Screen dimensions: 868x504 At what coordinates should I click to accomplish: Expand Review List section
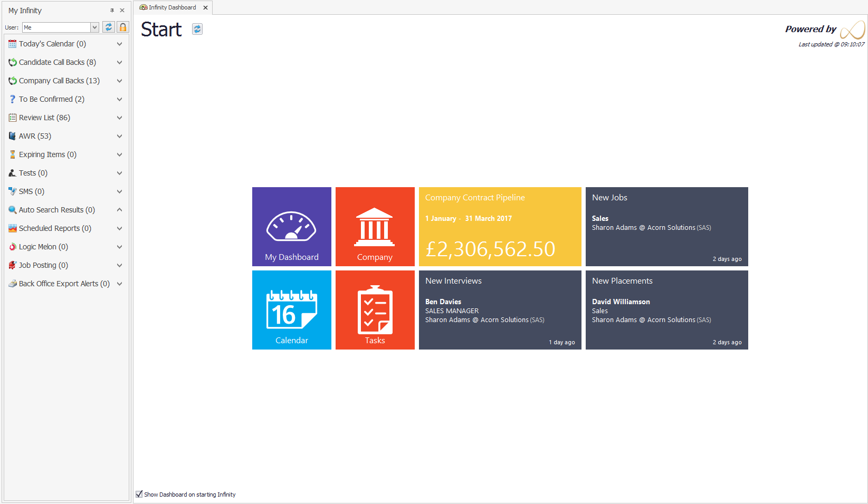[120, 118]
